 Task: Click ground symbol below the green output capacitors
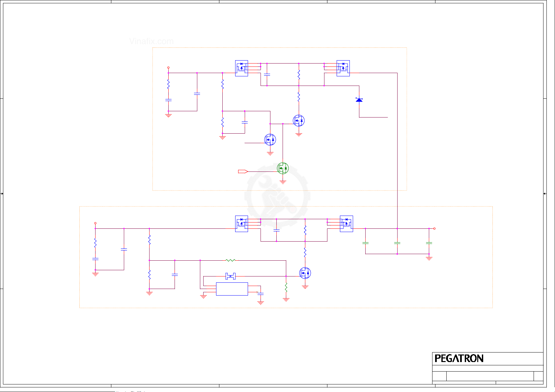429,258
